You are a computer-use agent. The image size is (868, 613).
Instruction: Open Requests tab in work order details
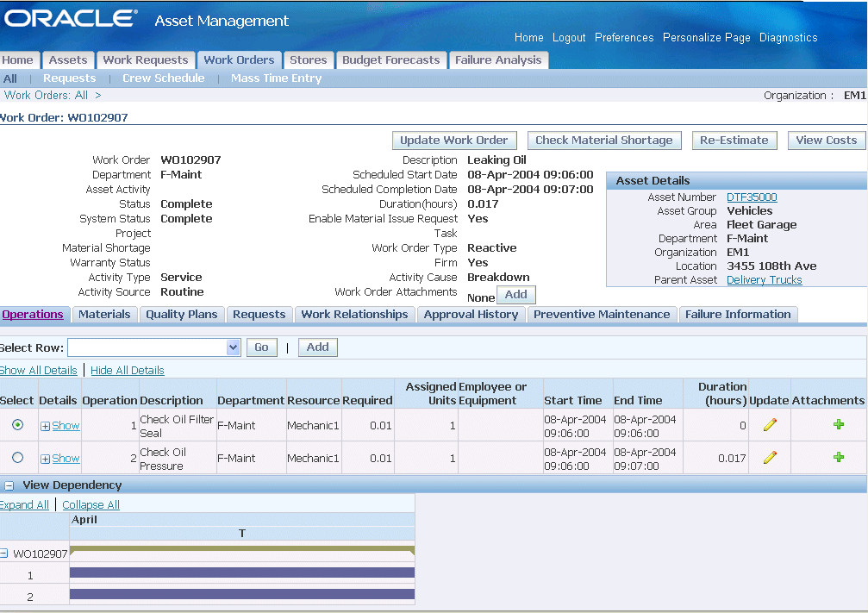pyautogui.click(x=259, y=315)
